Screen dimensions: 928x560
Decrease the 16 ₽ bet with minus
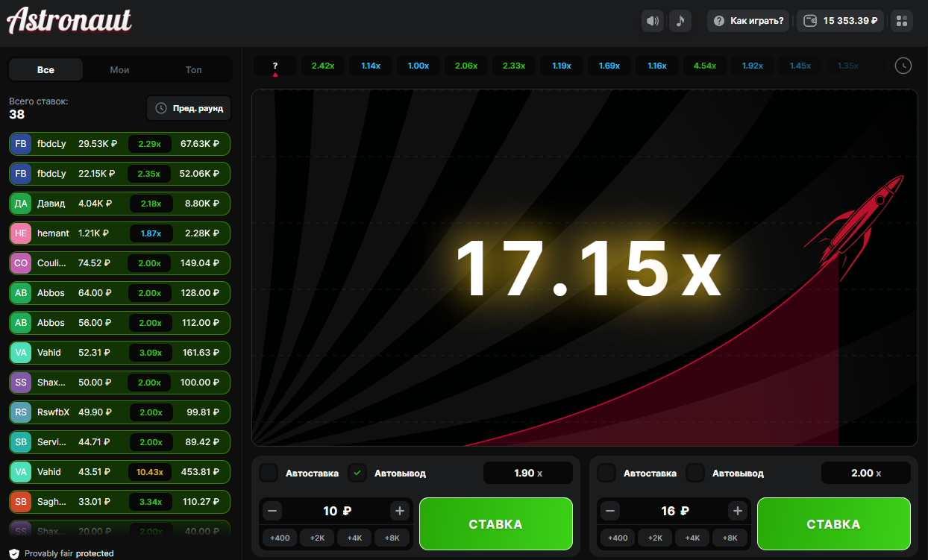point(611,511)
